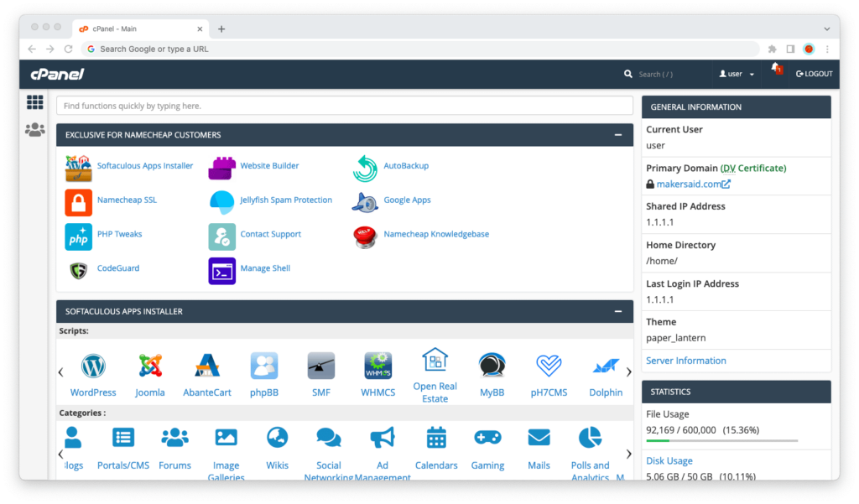Image resolution: width=859 pixels, height=504 pixels.
Task: Open the Ad Management category icon
Action: point(383,438)
